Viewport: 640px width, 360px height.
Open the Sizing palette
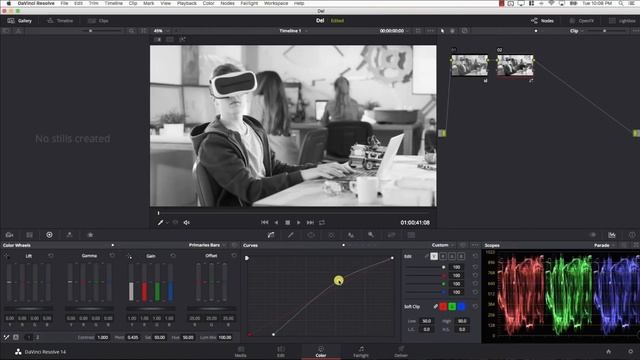coord(391,235)
